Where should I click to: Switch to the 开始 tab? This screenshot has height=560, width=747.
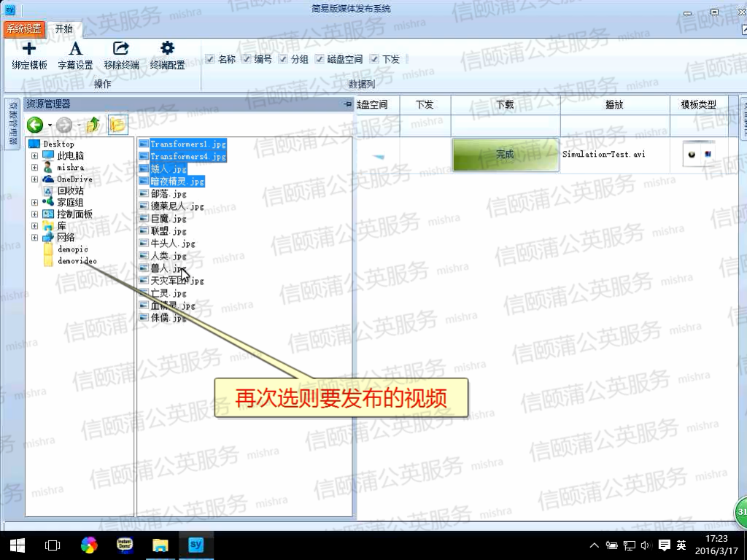[64, 29]
